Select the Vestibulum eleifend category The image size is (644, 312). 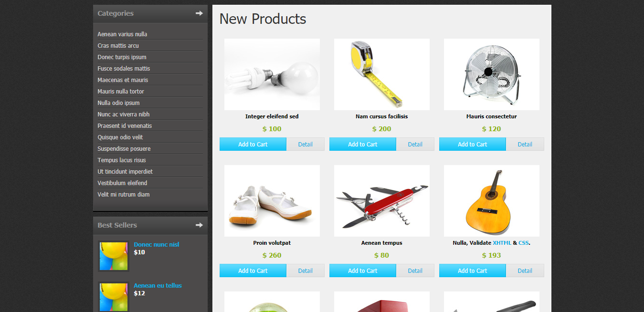click(122, 183)
